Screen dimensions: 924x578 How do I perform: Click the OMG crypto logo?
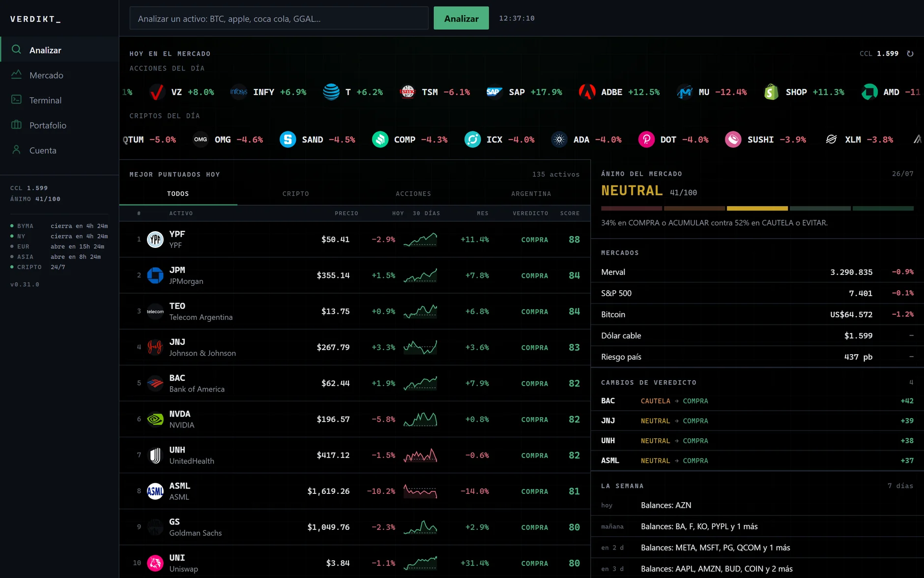pos(201,140)
